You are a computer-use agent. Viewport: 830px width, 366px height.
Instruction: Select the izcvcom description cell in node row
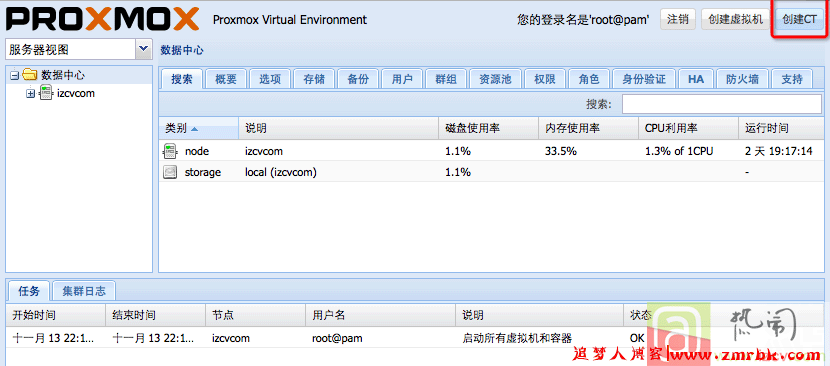(x=264, y=151)
